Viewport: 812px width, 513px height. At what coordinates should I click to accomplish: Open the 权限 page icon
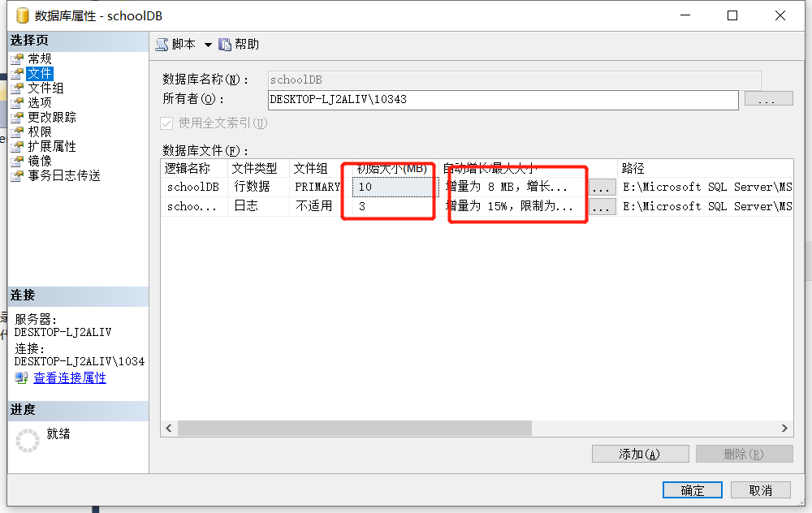point(17,132)
